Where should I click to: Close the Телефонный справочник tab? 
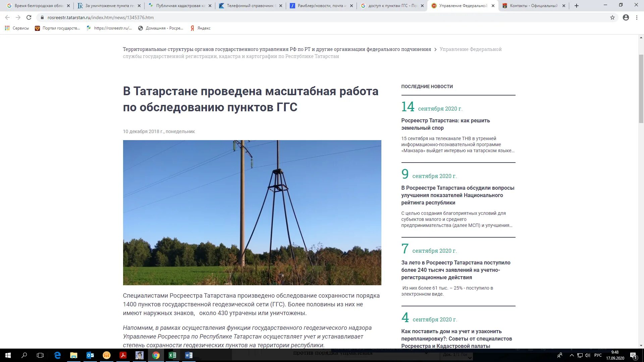(x=281, y=6)
